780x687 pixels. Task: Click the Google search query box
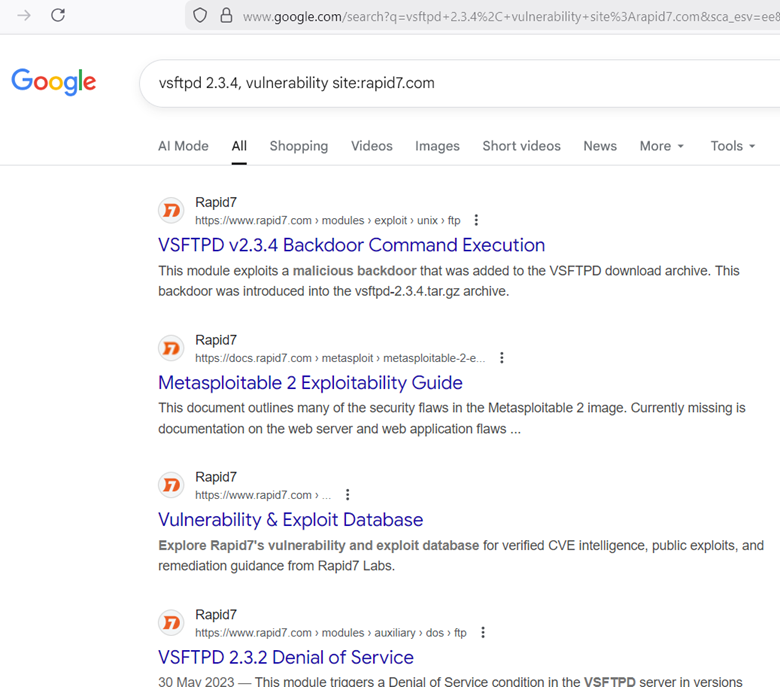click(x=460, y=83)
